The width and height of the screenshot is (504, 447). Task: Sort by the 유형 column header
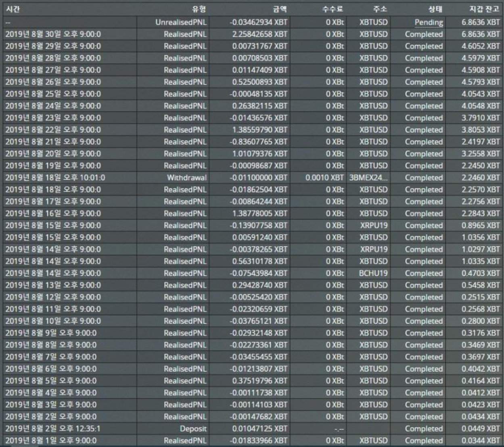pyautogui.click(x=199, y=9)
